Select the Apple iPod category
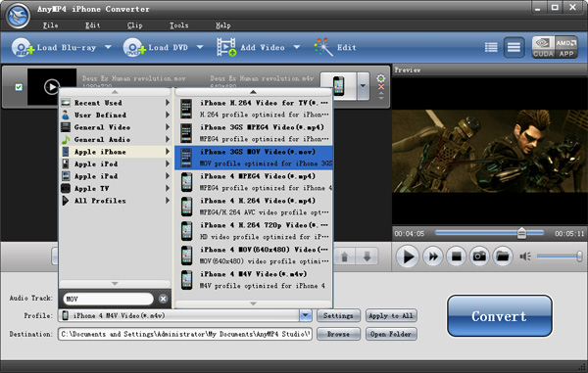588x373 pixels. 115,164
